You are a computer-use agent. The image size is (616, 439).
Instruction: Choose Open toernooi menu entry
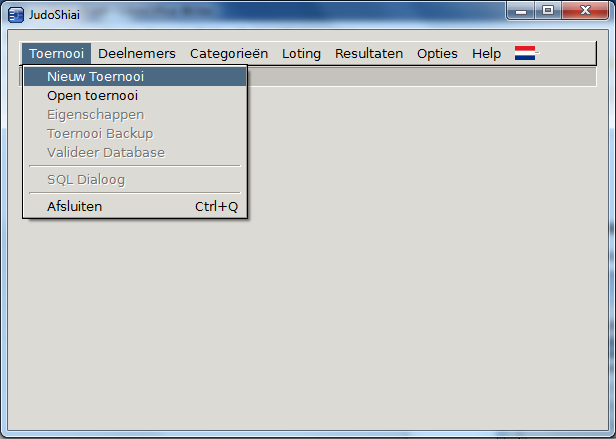(92, 96)
